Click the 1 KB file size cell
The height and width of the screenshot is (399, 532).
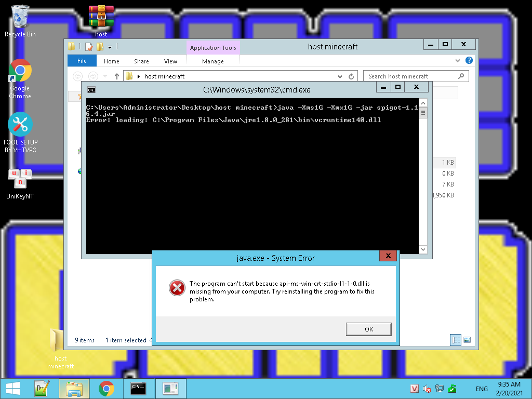(447, 163)
